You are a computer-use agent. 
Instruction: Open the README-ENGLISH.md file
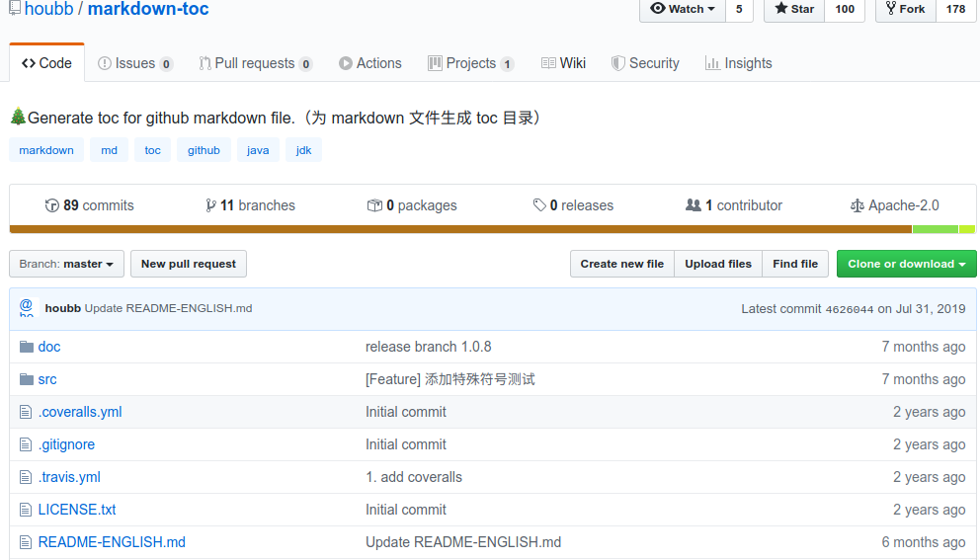(x=112, y=542)
